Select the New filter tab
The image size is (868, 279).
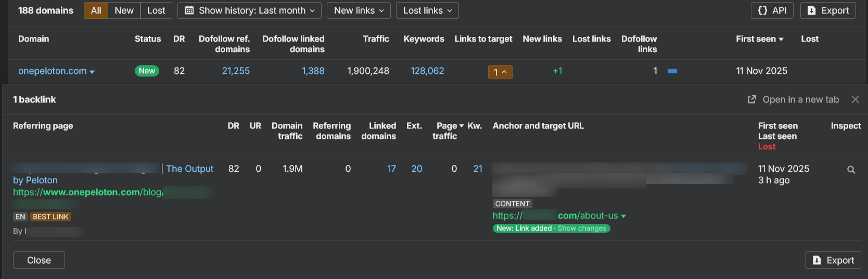pyautogui.click(x=124, y=10)
